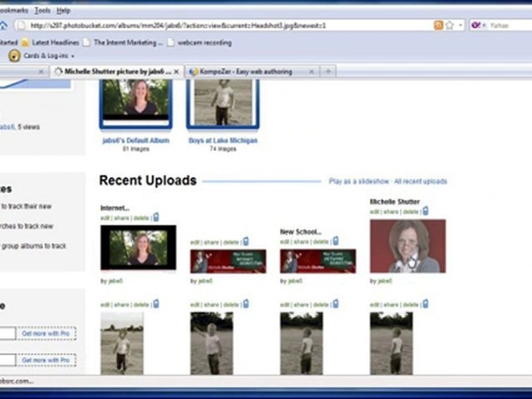
Task: Click the RSS feed icon in address bar
Action: [438, 25]
